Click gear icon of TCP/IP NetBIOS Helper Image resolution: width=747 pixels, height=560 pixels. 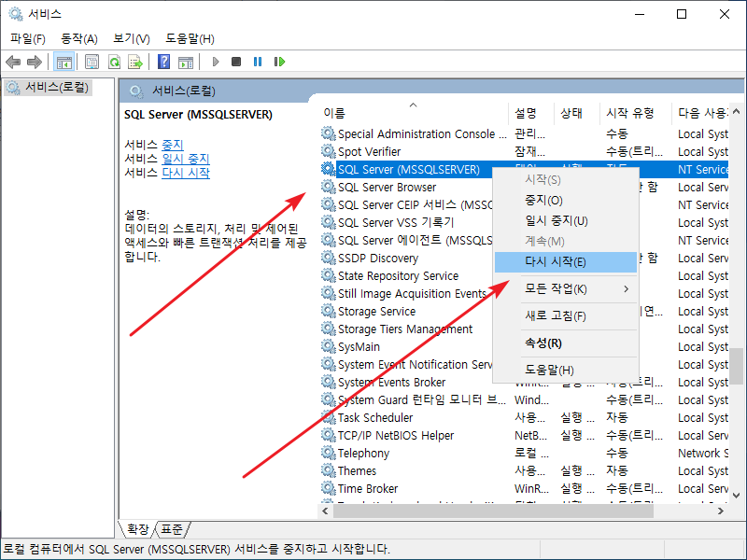point(329,435)
